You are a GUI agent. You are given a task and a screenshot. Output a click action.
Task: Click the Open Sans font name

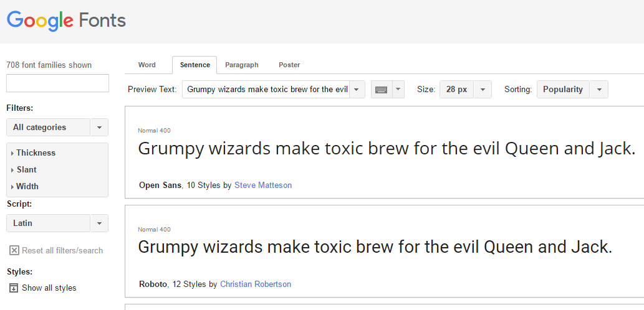tap(160, 186)
